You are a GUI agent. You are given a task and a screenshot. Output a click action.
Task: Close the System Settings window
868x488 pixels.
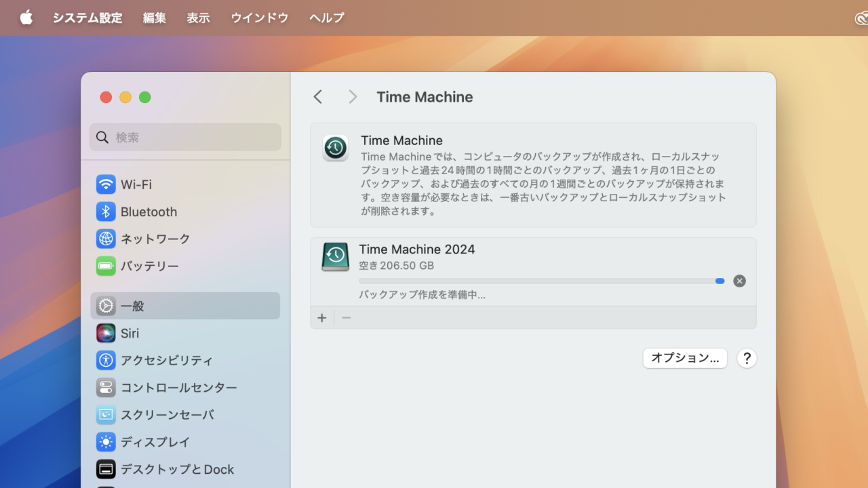coord(106,98)
